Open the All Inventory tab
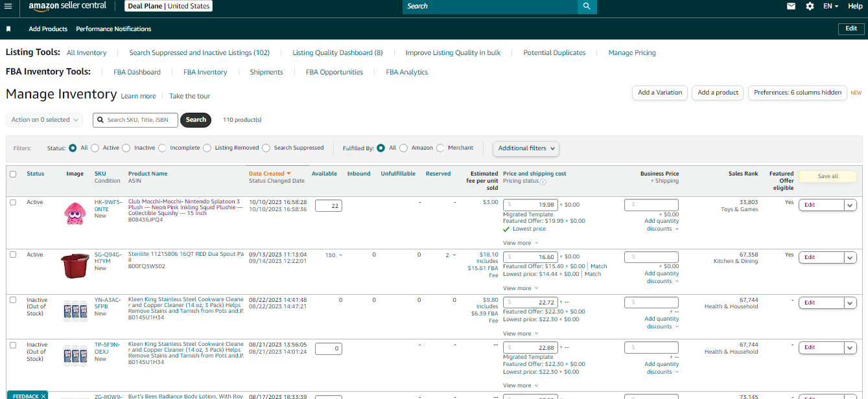 pyautogui.click(x=86, y=53)
